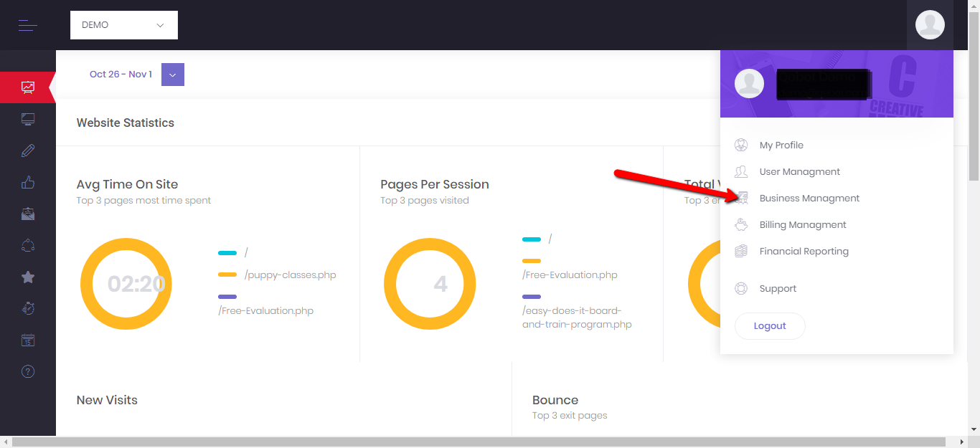Open the envelope mail icon in sidebar

[x=28, y=214]
